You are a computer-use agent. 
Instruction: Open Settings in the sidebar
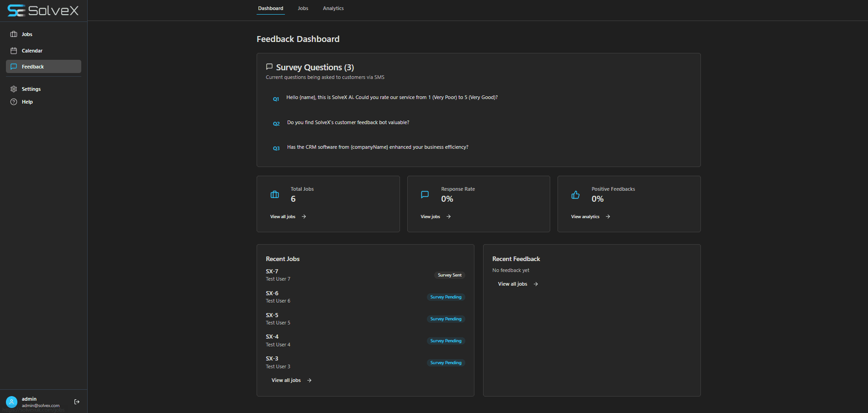(43, 89)
